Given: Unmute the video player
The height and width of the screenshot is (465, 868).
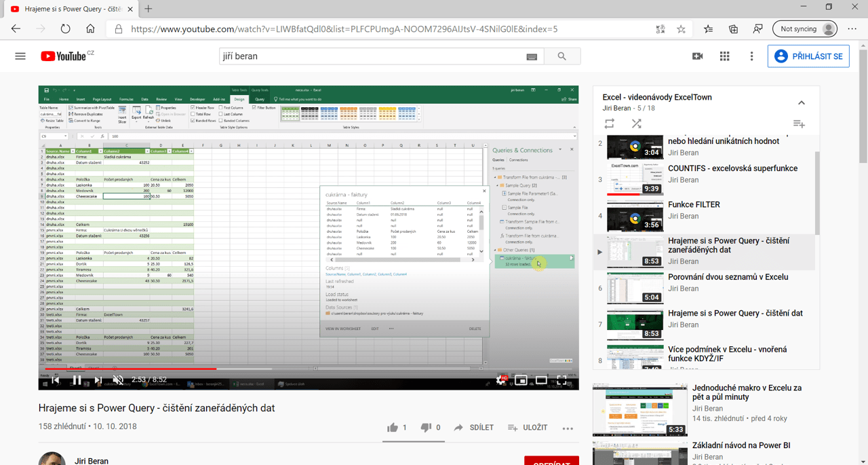Looking at the screenshot, I should click(118, 380).
